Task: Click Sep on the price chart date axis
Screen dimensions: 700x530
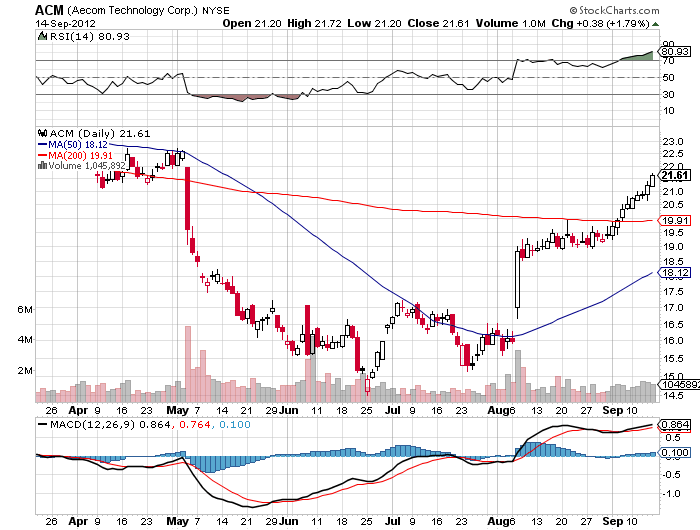Action: click(x=612, y=410)
